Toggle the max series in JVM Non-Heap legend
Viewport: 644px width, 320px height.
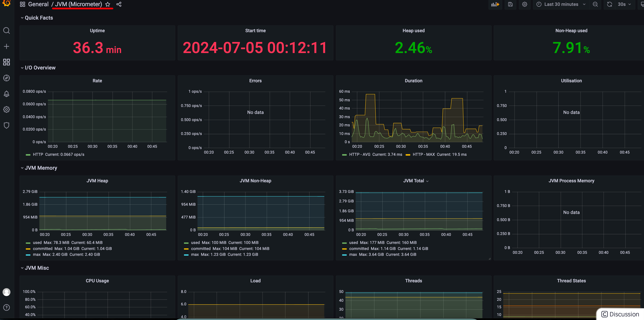coord(195,254)
